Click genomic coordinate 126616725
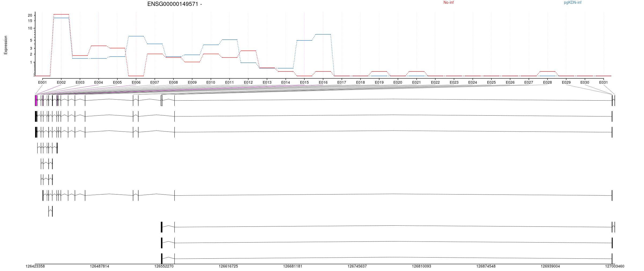Image resolution: width=644 pixels, height=271 pixels. pos(228,266)
